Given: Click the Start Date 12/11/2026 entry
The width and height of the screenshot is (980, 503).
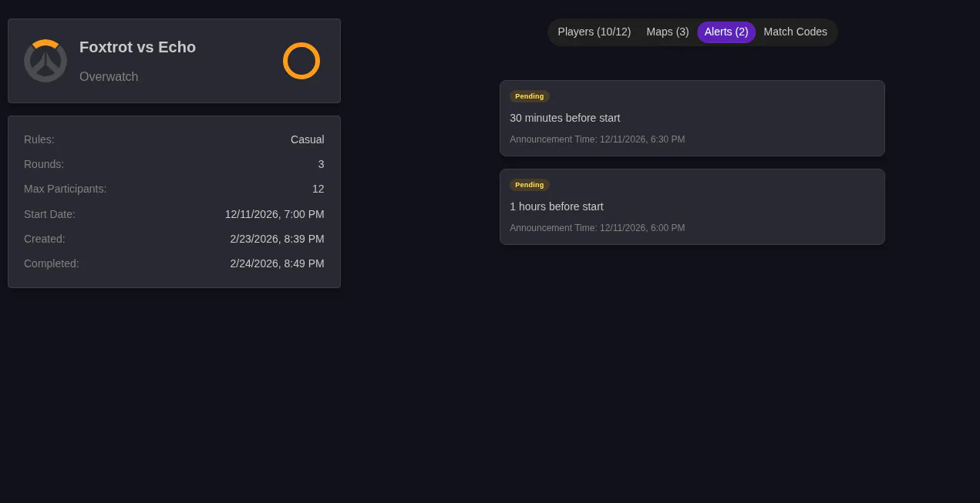Looking at the screenshot, I should pyautogui.click(x=274, y=214).
